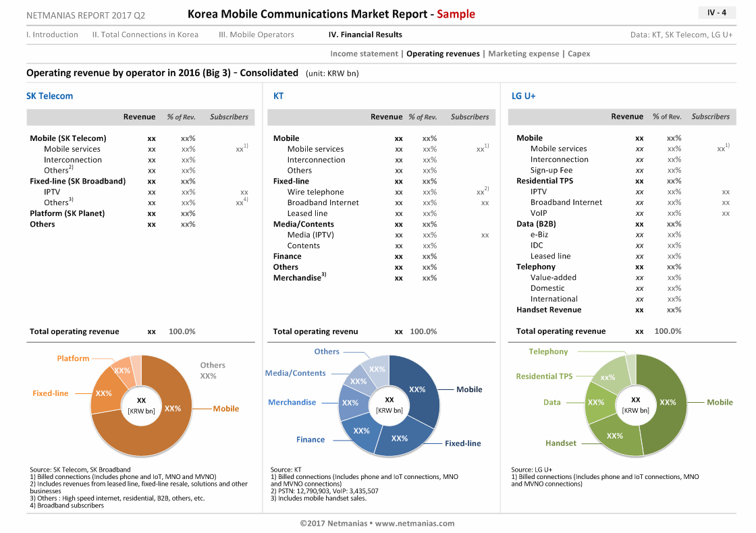Click the NETMANIAS REPORT 2017 Q2 header text
The width and height of the screenshot is (756, 533).
pos(86,16)
